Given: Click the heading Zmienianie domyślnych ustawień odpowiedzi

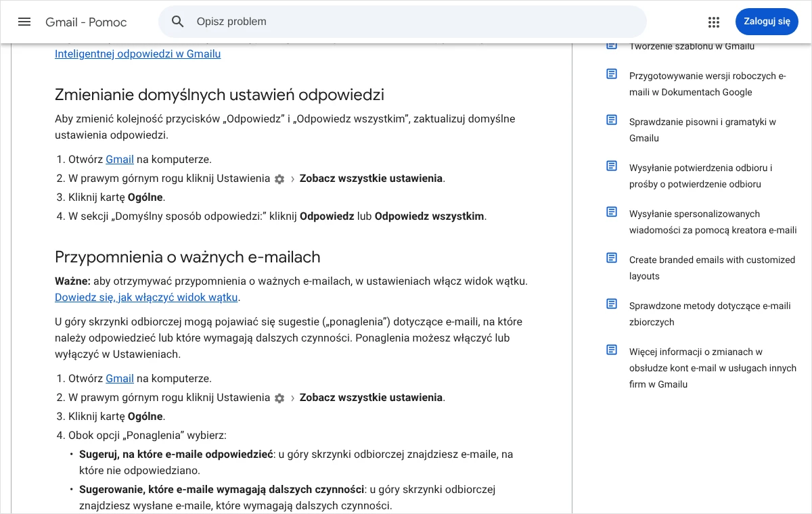Looking at the screenshot, I should (x=219, y=94).
